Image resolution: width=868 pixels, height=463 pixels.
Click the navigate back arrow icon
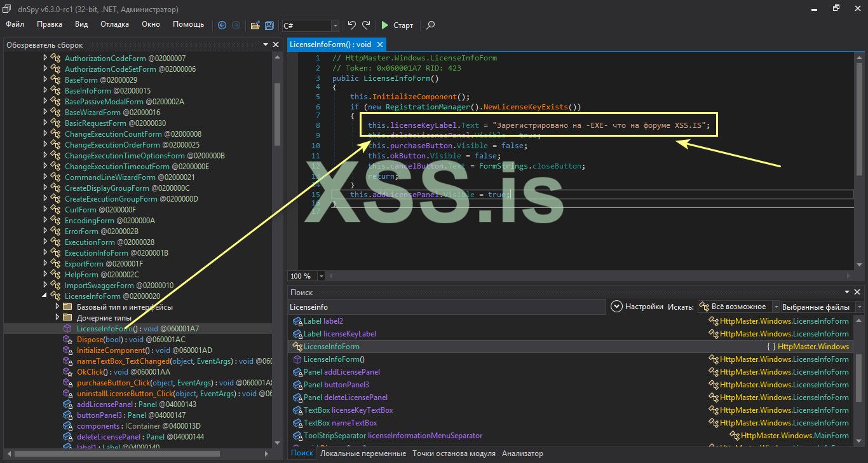tap(222, 25)
